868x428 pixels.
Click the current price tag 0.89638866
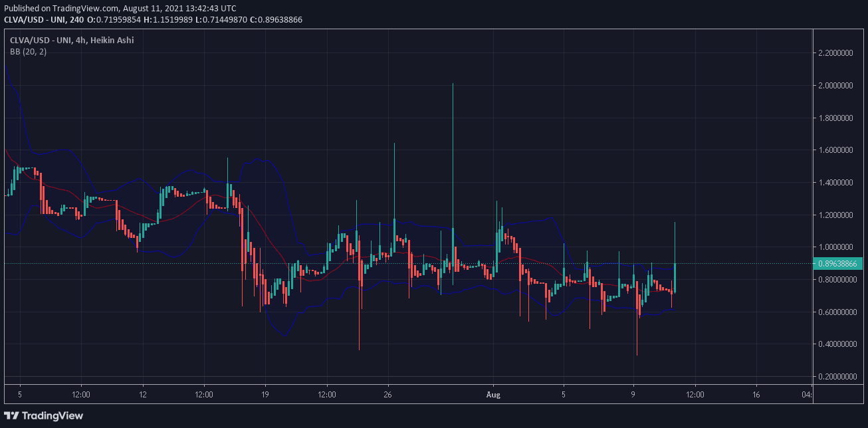(837, 264)
